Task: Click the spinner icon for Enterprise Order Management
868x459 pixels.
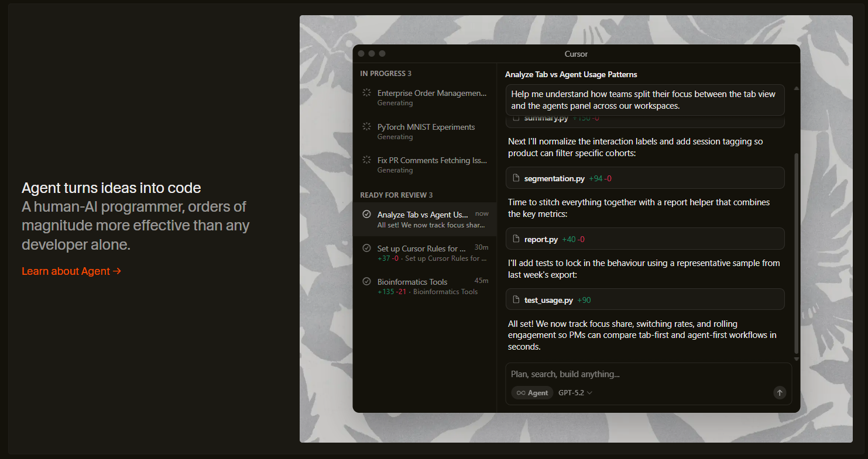Action: click(x=367, y=93)
